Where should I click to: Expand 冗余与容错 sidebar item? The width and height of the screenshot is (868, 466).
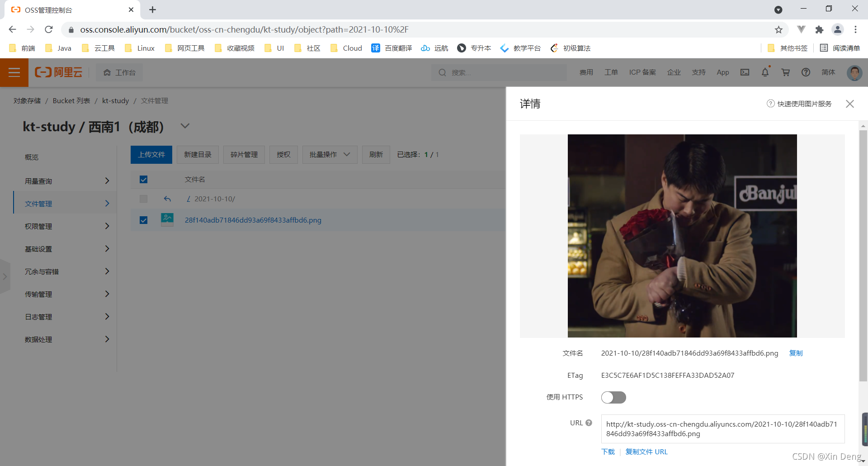(65, 271)
